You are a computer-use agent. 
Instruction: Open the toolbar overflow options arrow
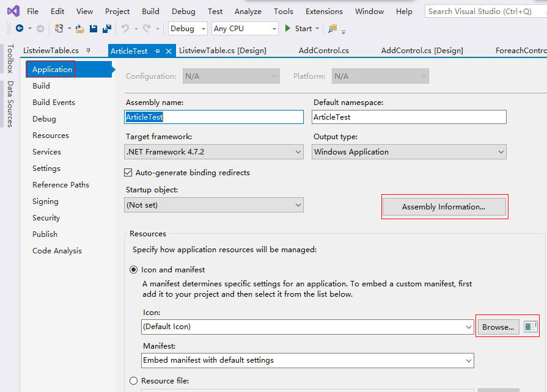[343, 32]
